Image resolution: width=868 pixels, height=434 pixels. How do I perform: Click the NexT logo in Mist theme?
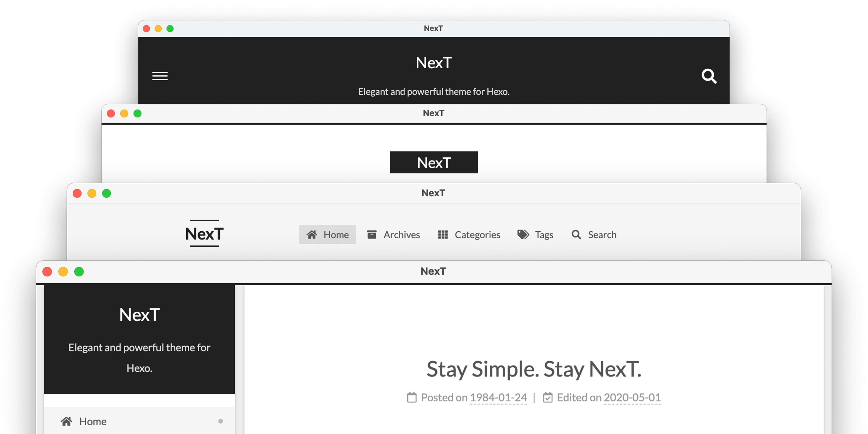click(434, 162)
